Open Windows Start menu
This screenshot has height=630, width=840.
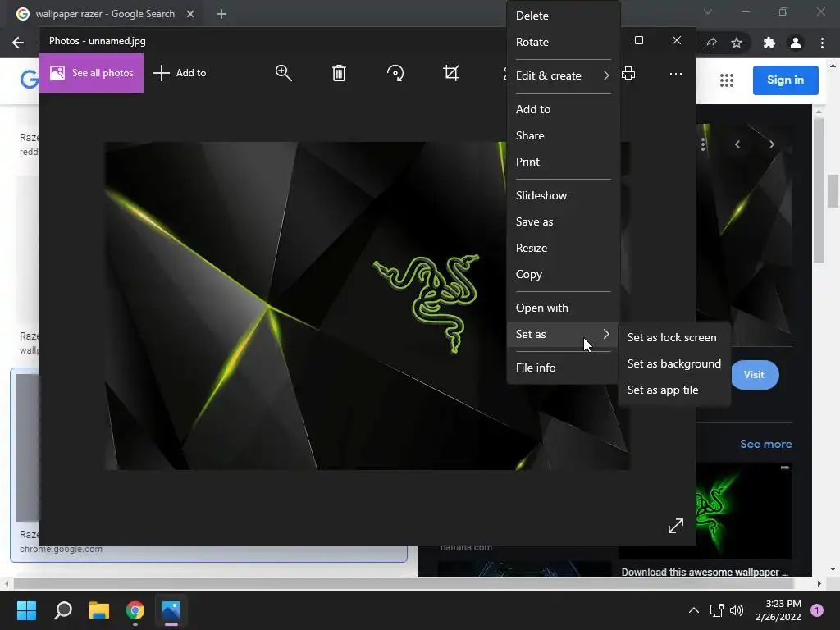coord(26,610)
